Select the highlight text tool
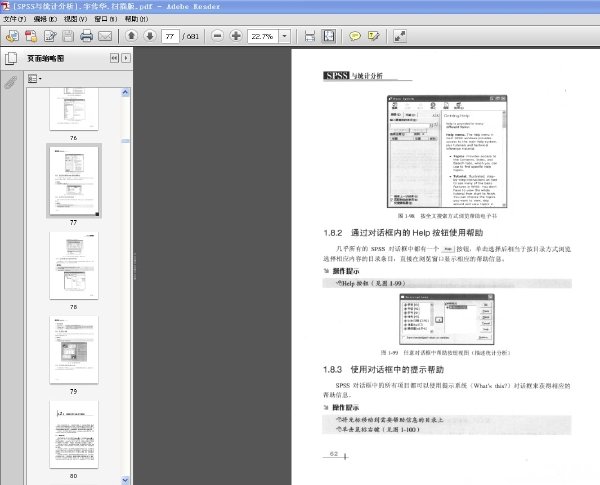 pyautogui.click(x=373, y=36)
